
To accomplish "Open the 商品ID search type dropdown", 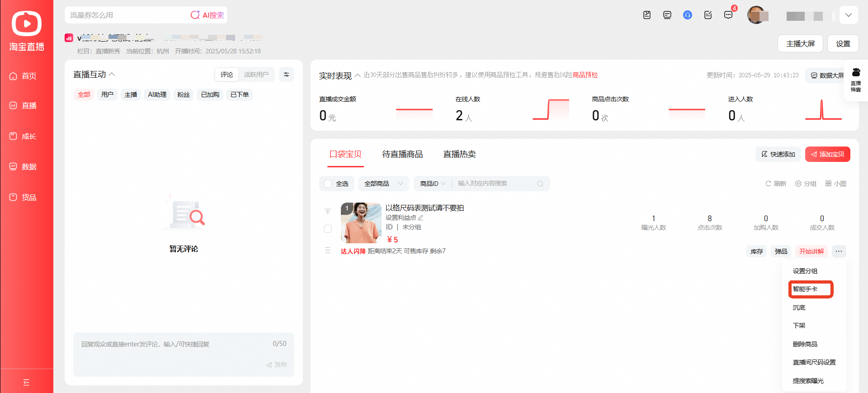I will point(433,184).
